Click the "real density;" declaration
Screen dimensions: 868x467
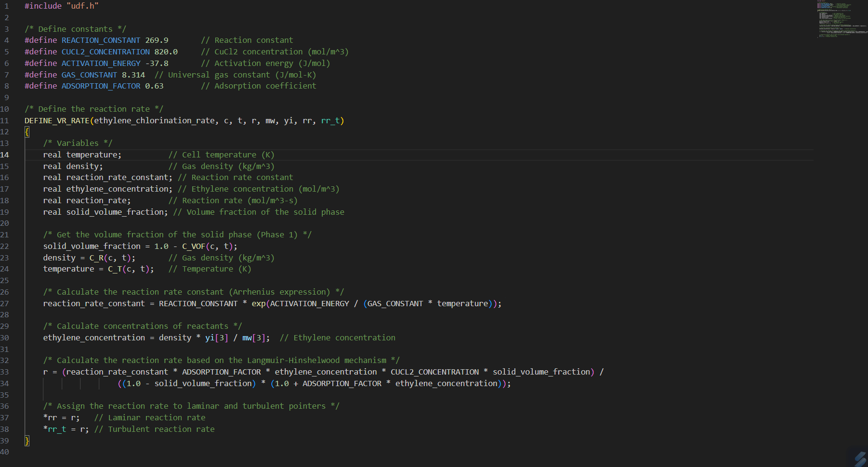(x=73, y=166)
